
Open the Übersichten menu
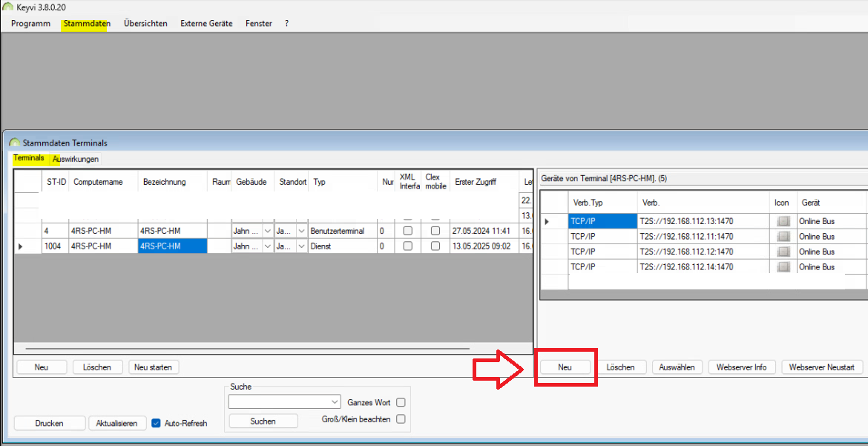(145, 23)
